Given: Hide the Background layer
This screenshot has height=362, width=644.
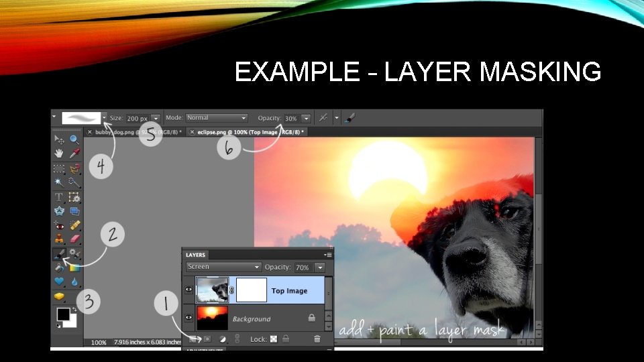Looking at the screenshot, I should [x=189, y=318].
